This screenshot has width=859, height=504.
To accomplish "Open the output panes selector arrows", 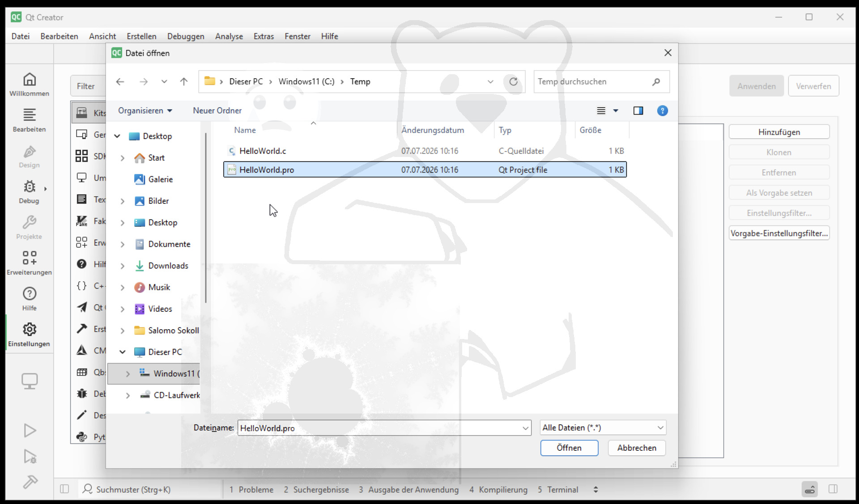I will 595,490.
